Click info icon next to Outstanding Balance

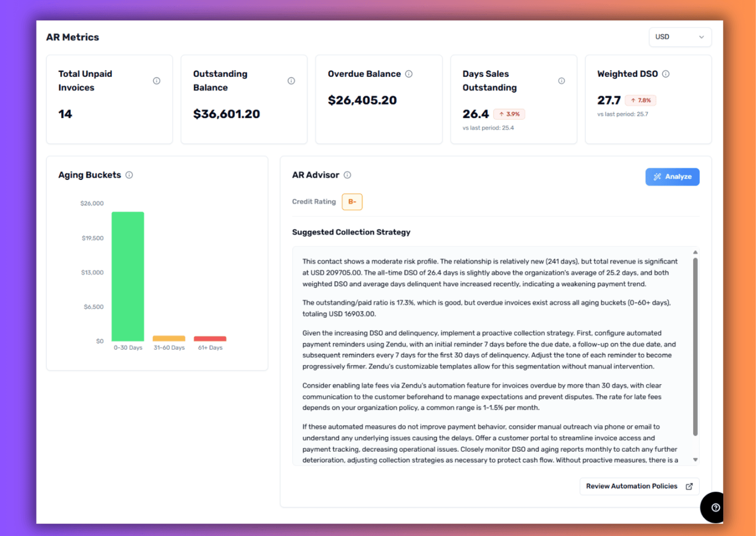(291, 81)
